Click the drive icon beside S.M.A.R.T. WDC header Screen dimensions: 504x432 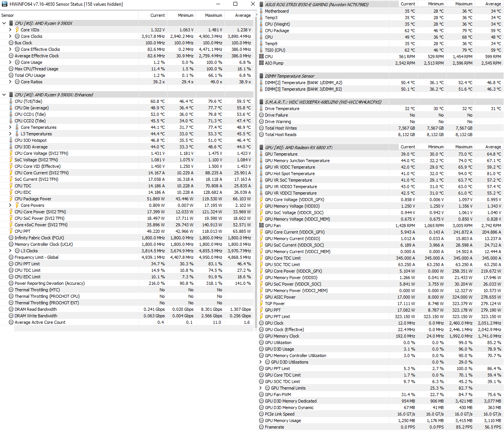[x=261, y=102]
